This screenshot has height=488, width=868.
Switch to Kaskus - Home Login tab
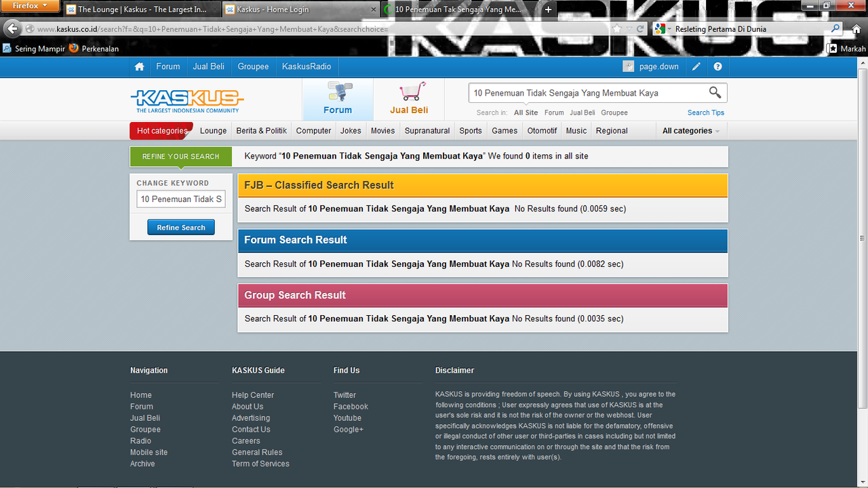coord(300,9)
